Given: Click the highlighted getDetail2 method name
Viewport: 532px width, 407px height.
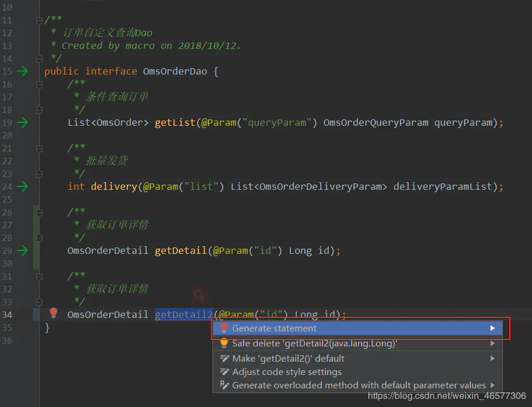Looking at the screenshot, I should (x=183, y=314).
